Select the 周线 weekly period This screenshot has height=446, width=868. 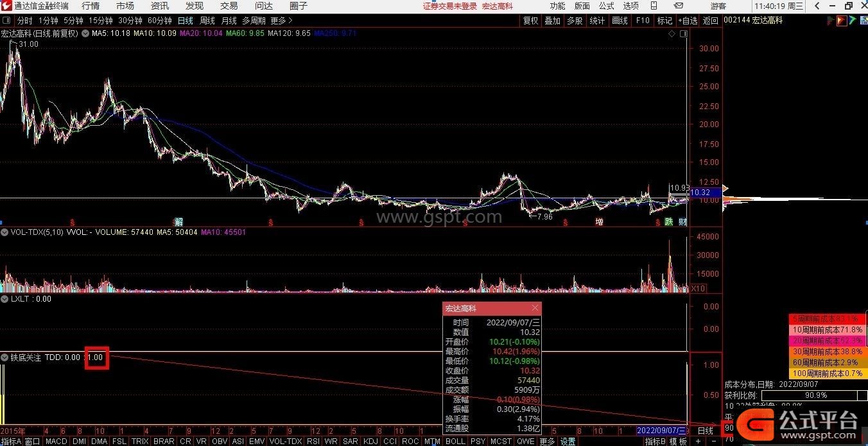click(x=207, y=21)
